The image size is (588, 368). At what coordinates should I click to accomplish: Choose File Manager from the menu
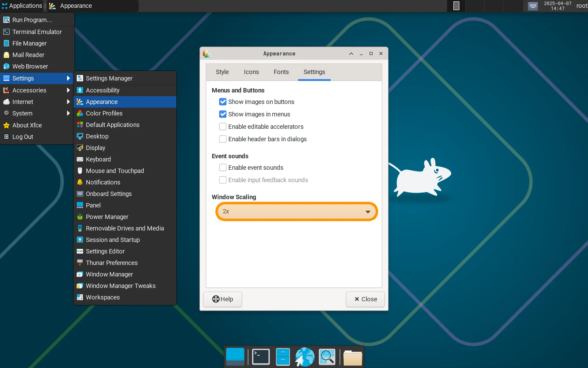click(37, 43)
